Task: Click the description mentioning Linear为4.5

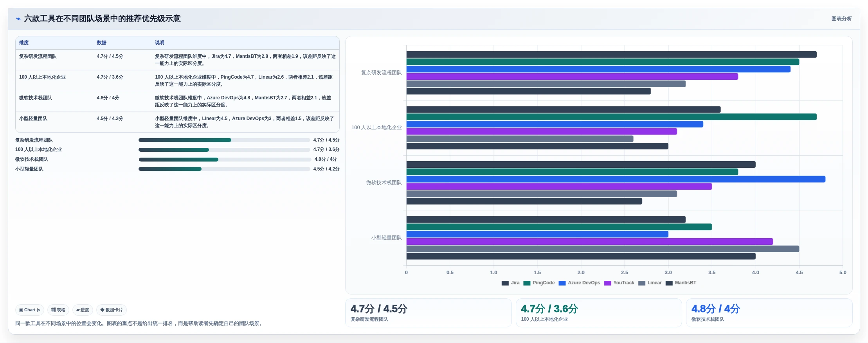Action: pyautogui.click(x=245, y=122)
